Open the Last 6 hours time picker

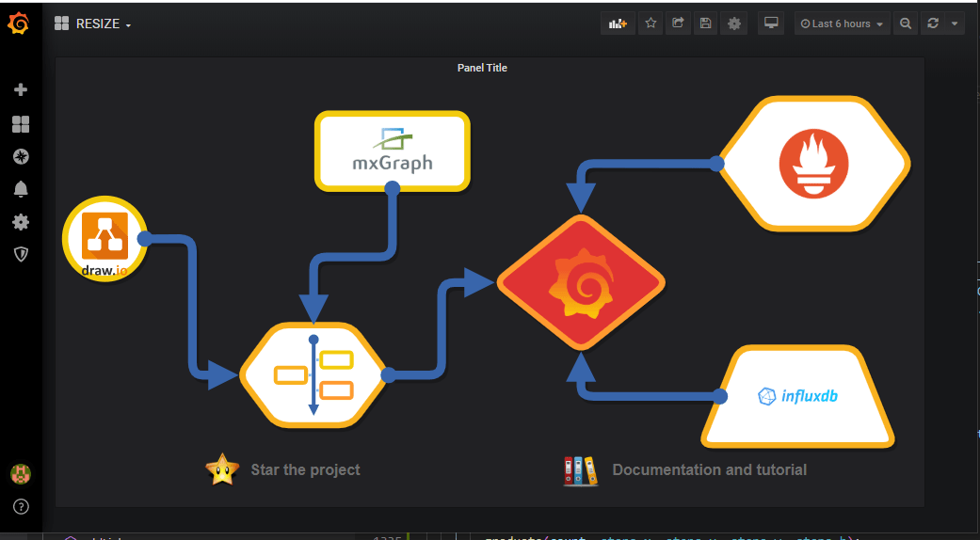842,24
